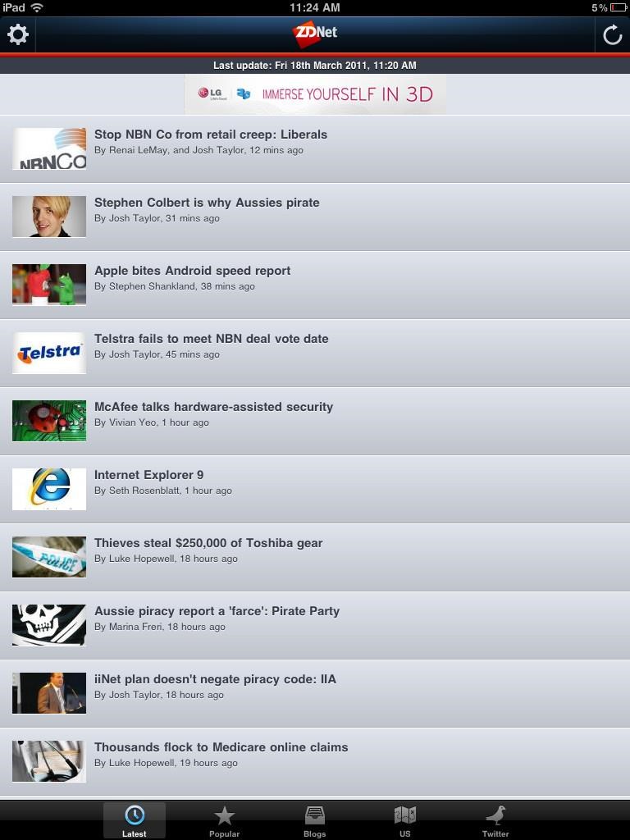The image size is (630, 840).
Task: Tap the ZDNet logo in header
Action: tap(315, 33)
